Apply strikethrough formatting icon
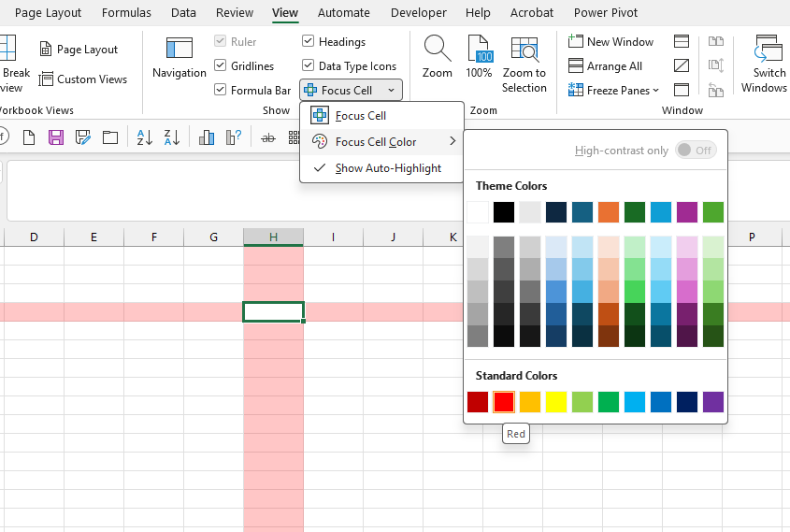 (268, 137)
